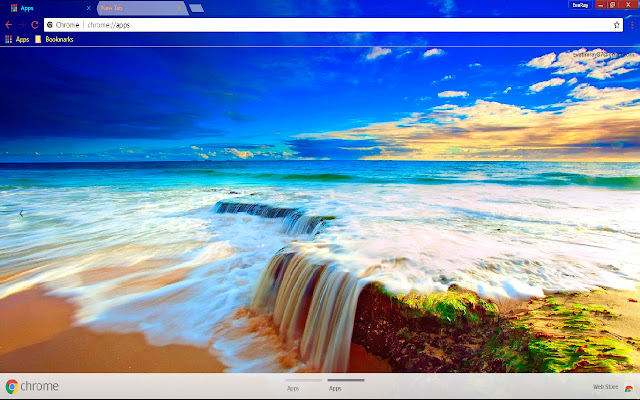Open the Apps shortcut on the bookmarks bar

(17, 39)
